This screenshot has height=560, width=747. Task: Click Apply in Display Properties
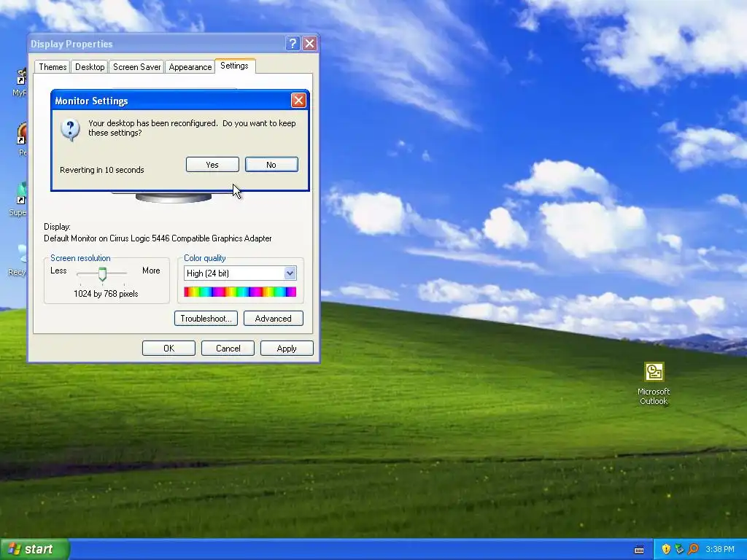coord(287,349)
